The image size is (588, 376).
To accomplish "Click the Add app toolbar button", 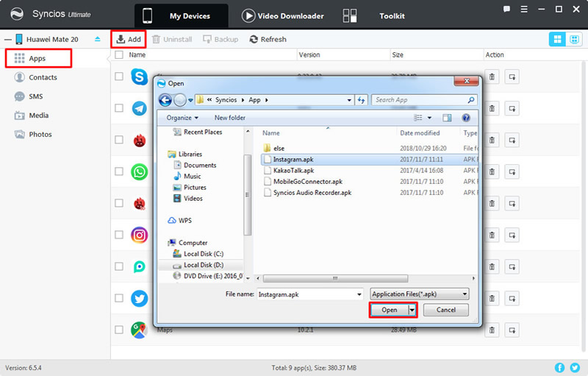I will point(129,40).
